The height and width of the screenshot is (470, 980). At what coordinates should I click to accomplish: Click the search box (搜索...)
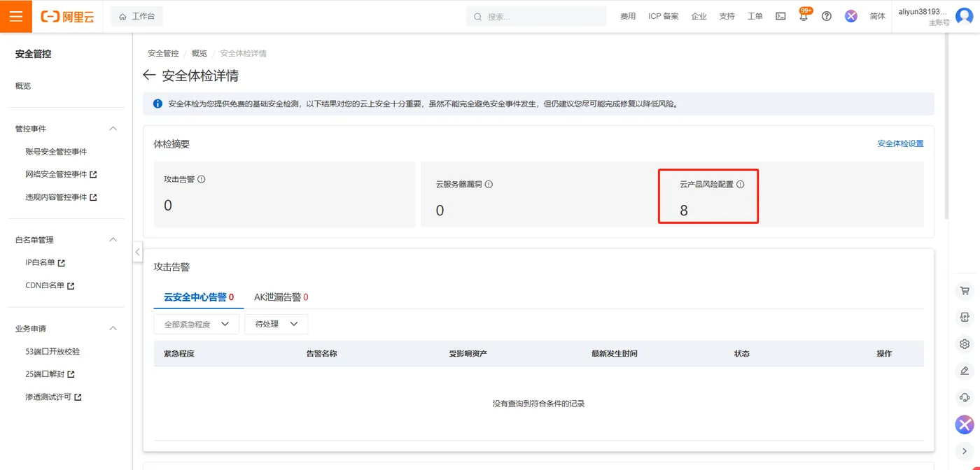pyautogui.click(x=536, y=16)
